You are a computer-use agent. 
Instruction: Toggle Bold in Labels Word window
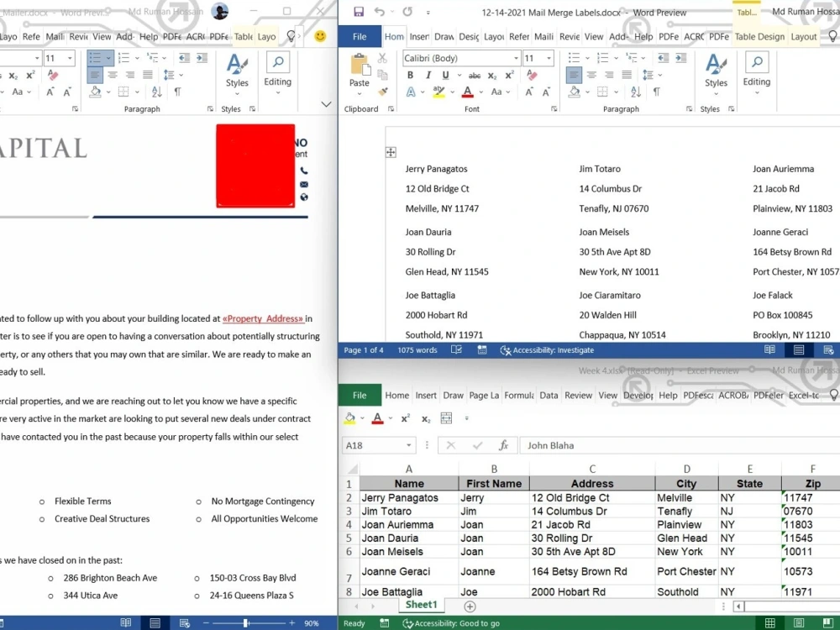(411, 76)
